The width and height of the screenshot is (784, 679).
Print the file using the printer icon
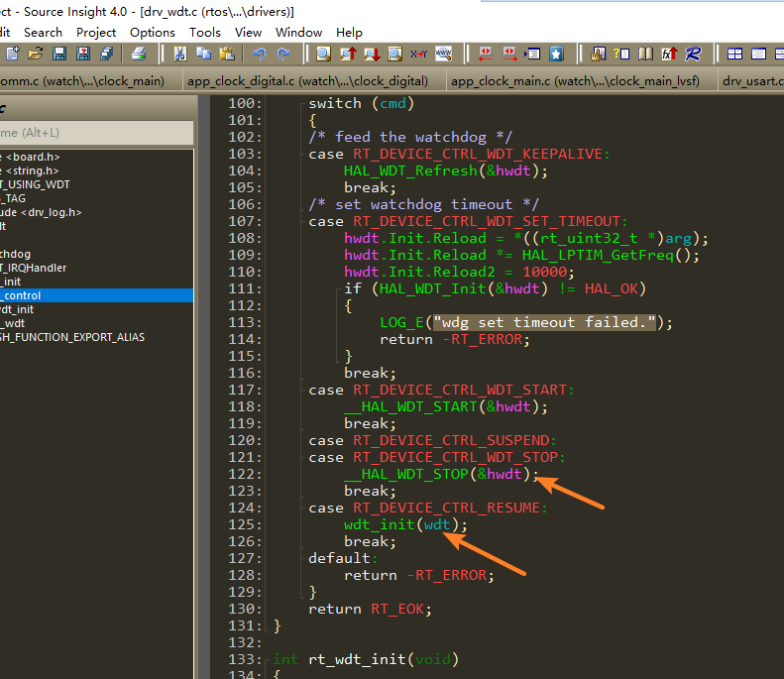tap(139, 54)
